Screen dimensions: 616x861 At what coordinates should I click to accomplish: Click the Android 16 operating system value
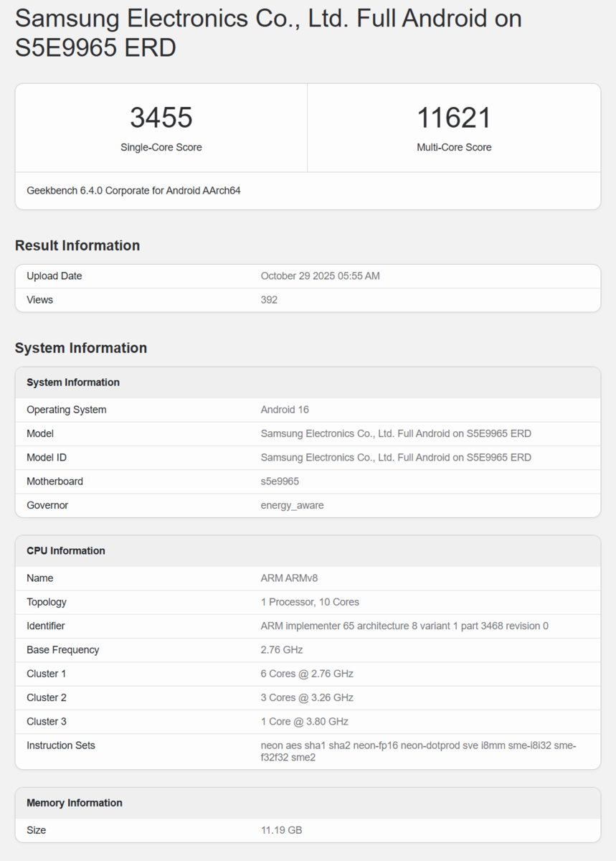tap(285, 410)
